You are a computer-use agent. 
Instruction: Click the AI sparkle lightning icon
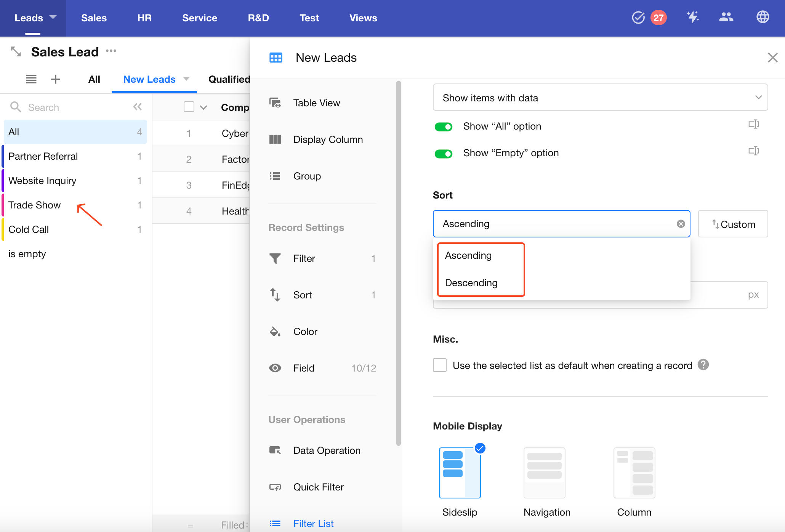point(692,17)
